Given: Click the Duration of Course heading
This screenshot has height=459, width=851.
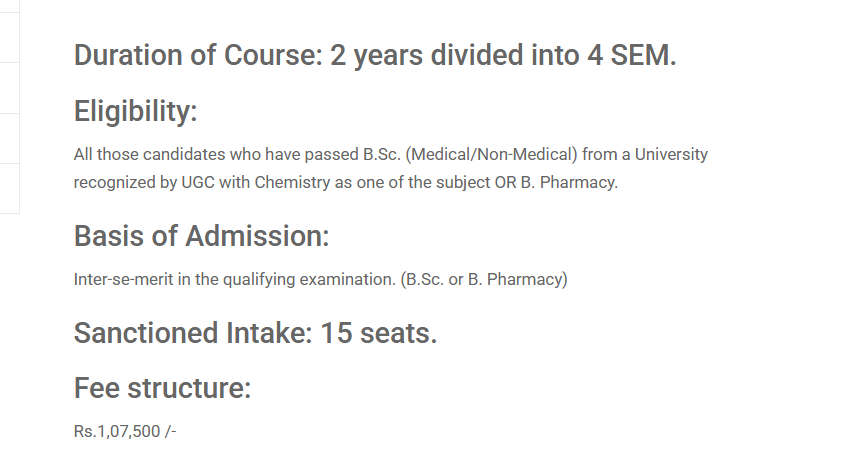Looking at the screenshot, I should pos(375,56).
